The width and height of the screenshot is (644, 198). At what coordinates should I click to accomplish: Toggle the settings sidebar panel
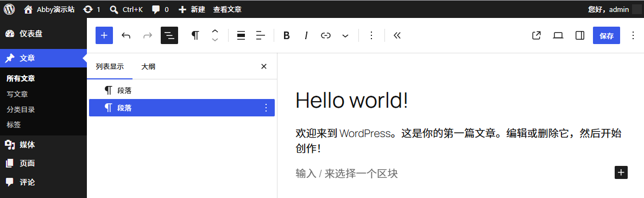pyautogui.click(x=579, y=35)
